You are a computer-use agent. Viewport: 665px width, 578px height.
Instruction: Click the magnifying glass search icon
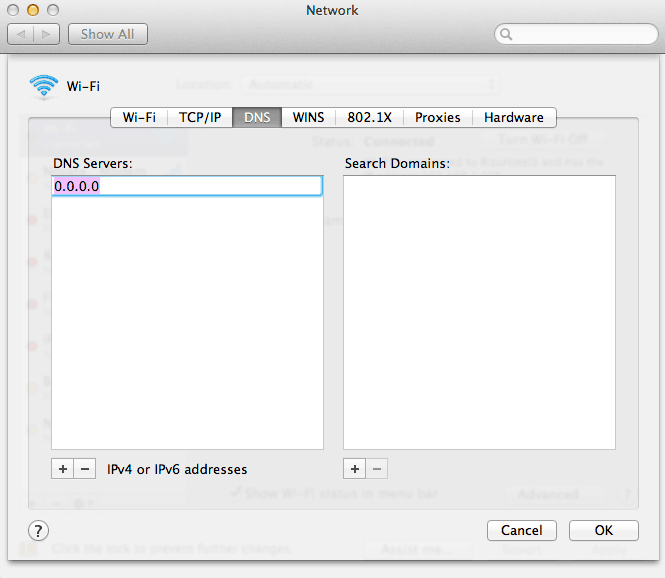coord(506,34)
